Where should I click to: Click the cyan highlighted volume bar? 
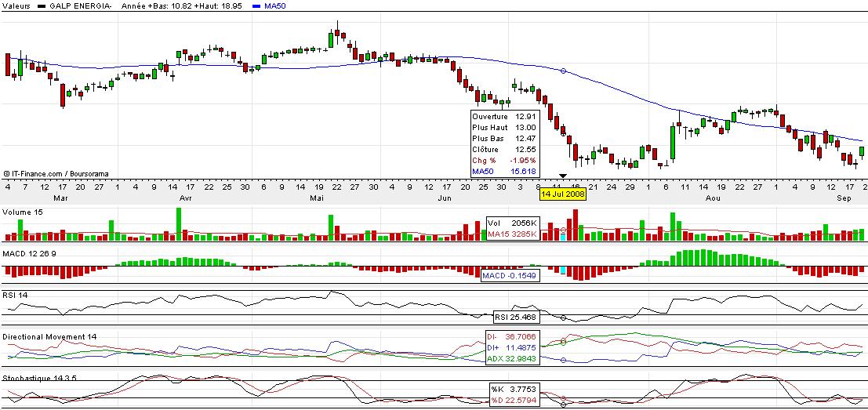pos(564,237)
